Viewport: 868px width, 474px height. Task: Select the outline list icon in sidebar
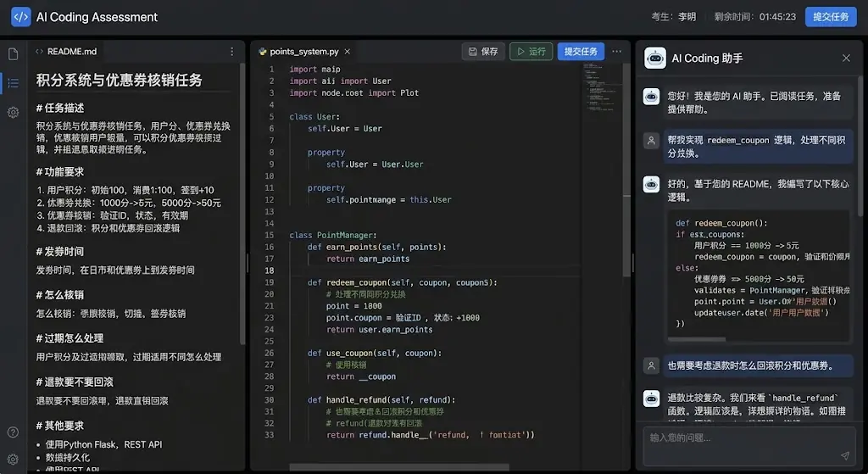14,83
